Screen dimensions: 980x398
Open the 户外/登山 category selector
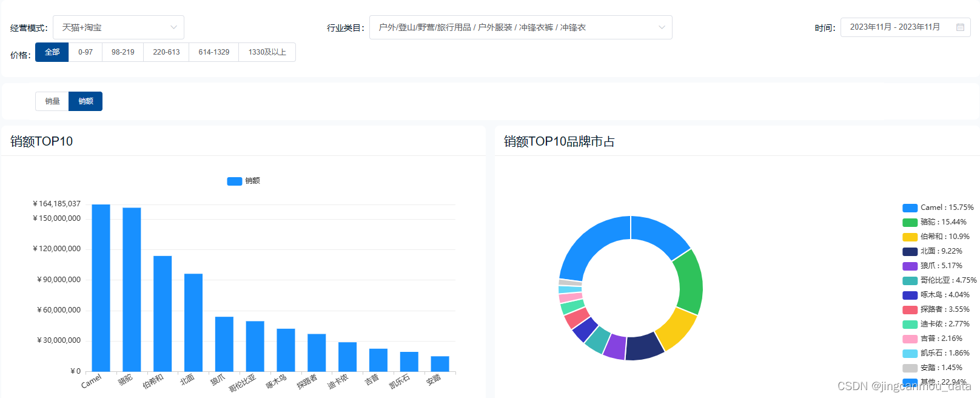pos(520,27)
